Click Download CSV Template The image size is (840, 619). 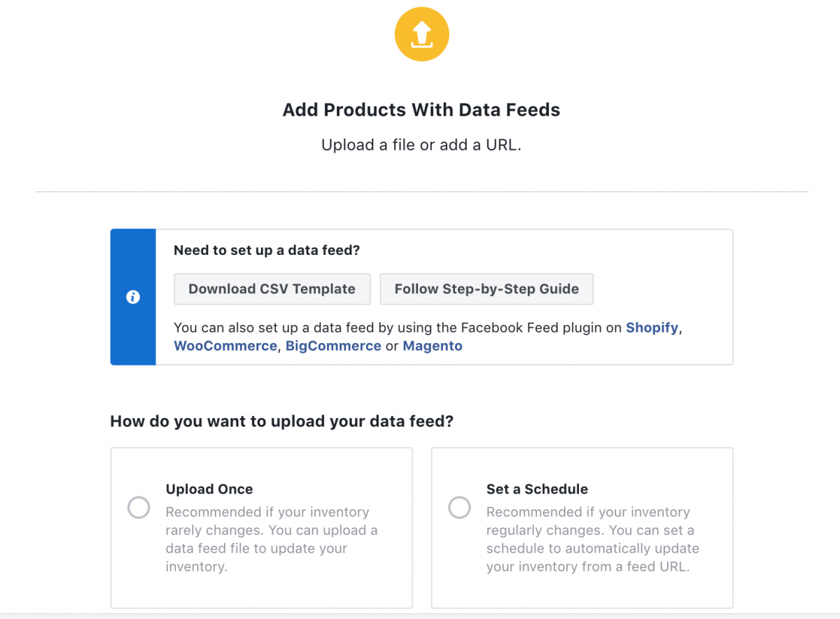click(272, 288)
